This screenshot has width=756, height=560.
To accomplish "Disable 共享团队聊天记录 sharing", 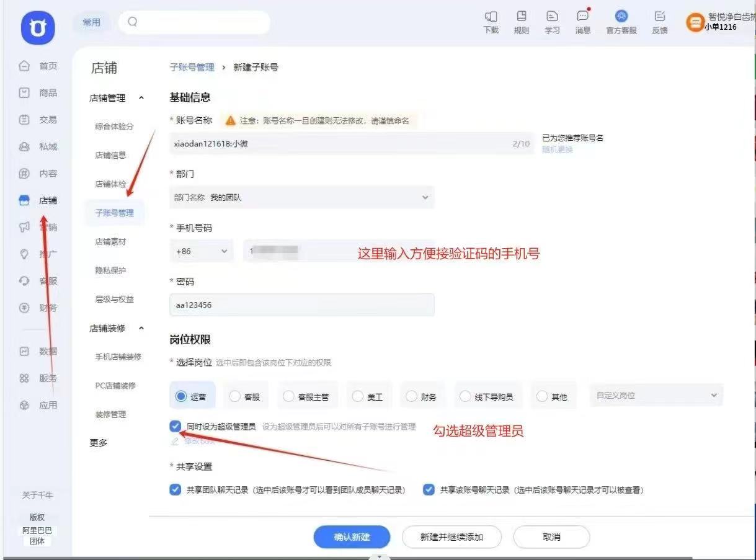I will click(x=175, y=489).
